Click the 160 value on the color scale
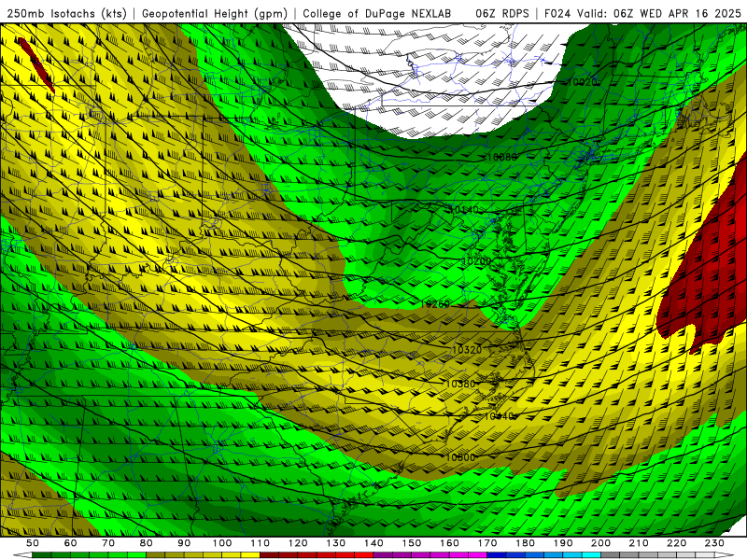The width and height of the screenshot is (747, 560). coord(449,543)
